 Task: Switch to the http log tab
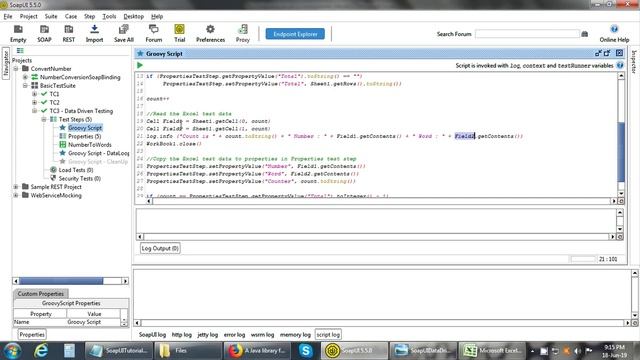point(182,334)
